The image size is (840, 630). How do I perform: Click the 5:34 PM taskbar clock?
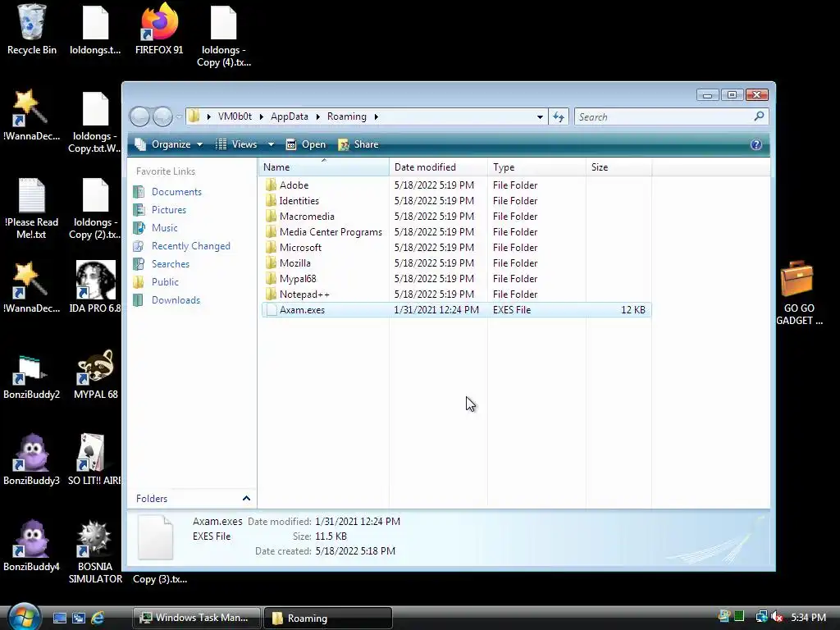808,617
